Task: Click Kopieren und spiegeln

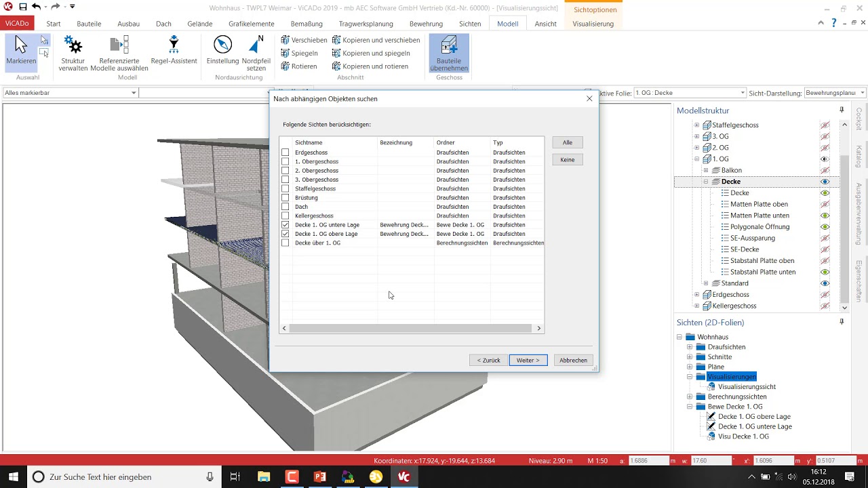Action: 371,53
